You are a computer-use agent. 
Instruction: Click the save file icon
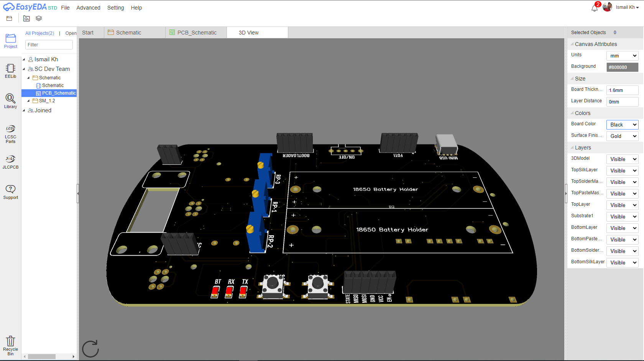click(9, 18)
